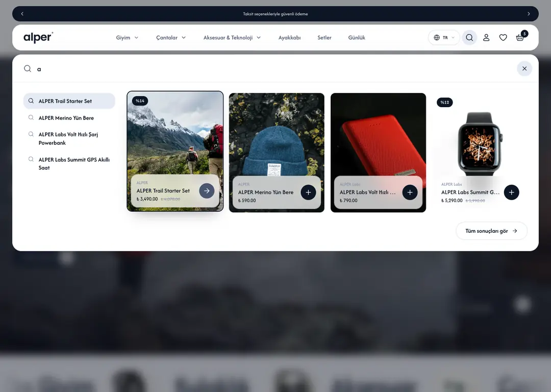Select suggestion ALPER Trail Starter Set

(x=69, y=101)
